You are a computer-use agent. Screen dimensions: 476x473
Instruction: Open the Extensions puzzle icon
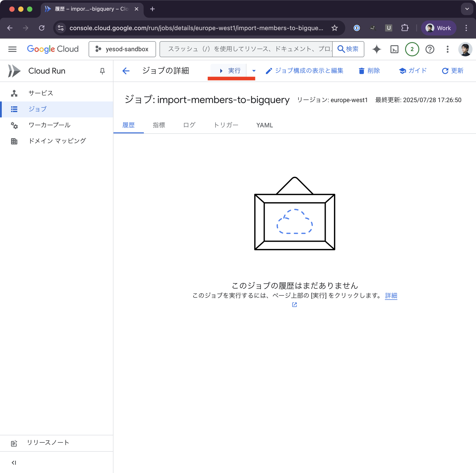[x=405, y=28]
